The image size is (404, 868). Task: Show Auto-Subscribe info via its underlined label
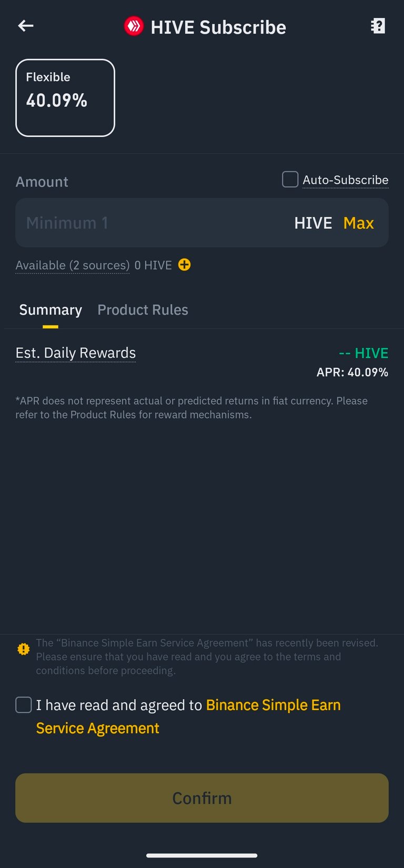[x=346, y=180]
